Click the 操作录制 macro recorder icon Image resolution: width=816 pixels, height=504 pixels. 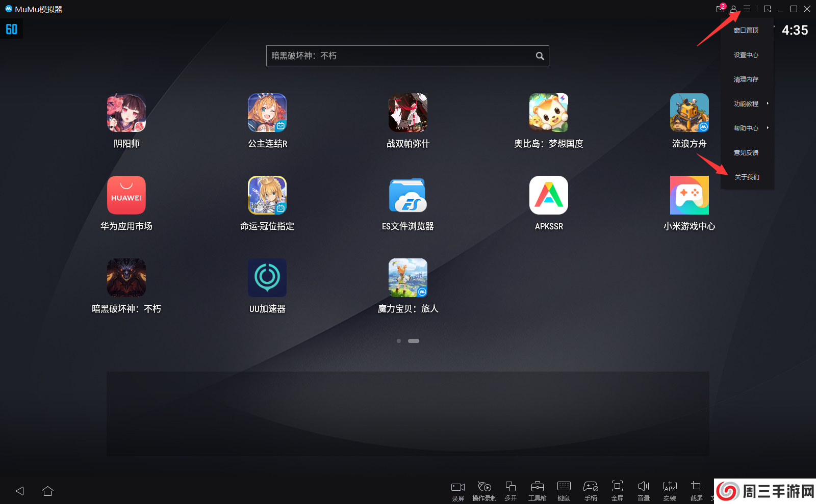(484, 491)
